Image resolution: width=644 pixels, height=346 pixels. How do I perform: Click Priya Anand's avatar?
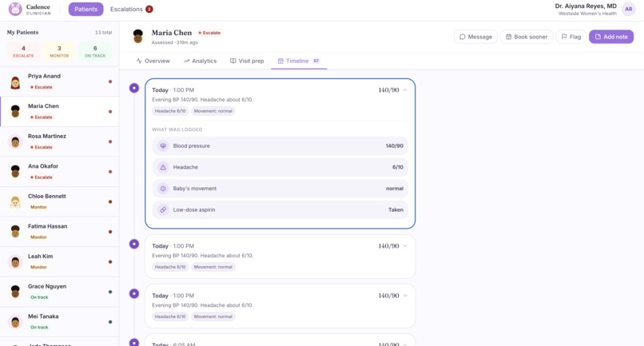(x=15, y=82)
